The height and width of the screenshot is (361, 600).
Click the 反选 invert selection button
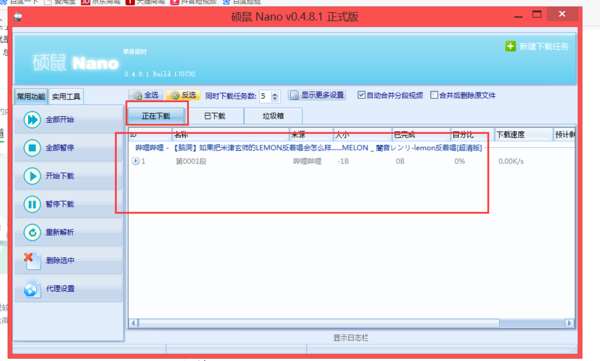coord(184,95)
